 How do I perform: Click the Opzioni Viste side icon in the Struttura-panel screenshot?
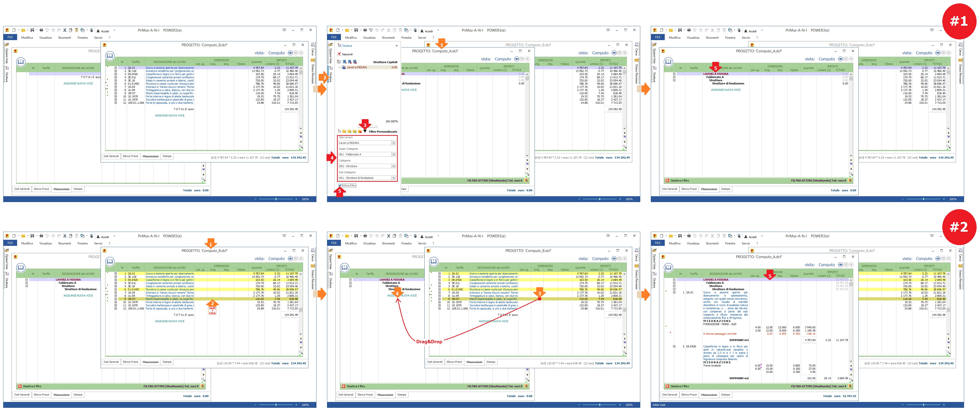click(x=331, y=45)
